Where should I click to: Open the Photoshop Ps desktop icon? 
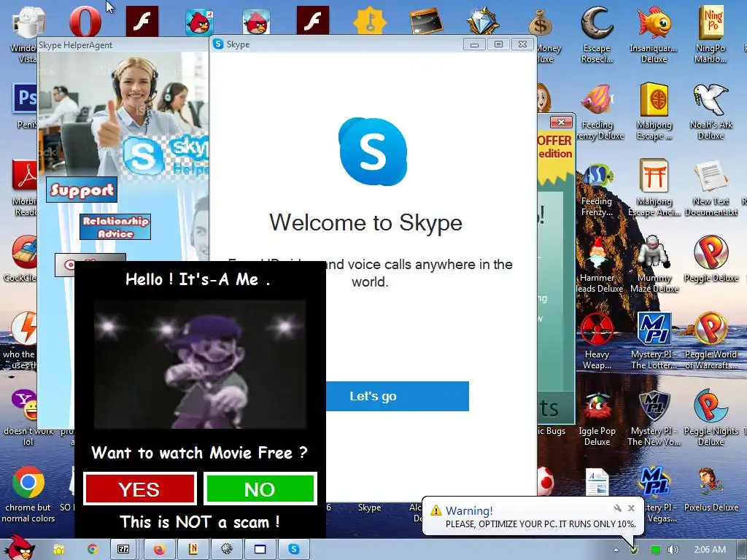(25, 98)
